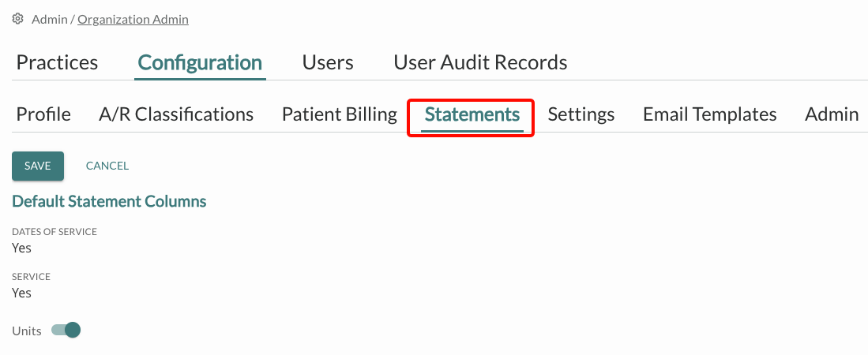Switch to A/R Classifications sub-tab

pyautogui.click(x=176, y=114)
